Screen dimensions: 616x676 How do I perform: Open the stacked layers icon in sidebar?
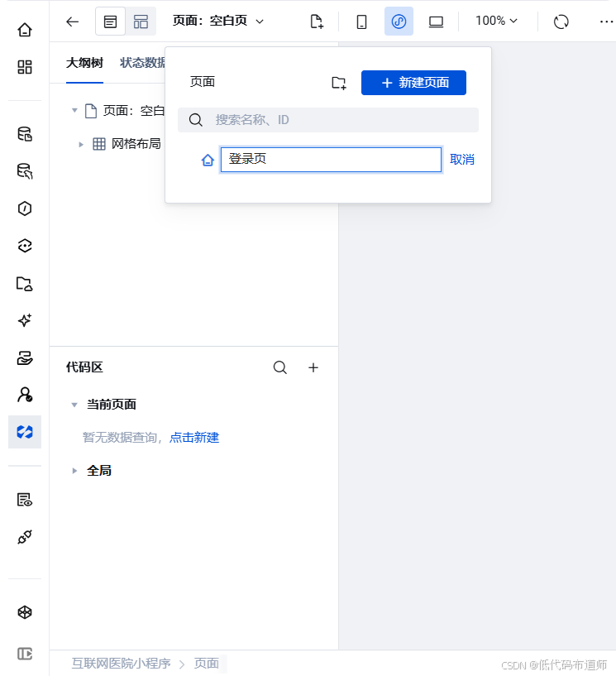[x=25, y=357]
